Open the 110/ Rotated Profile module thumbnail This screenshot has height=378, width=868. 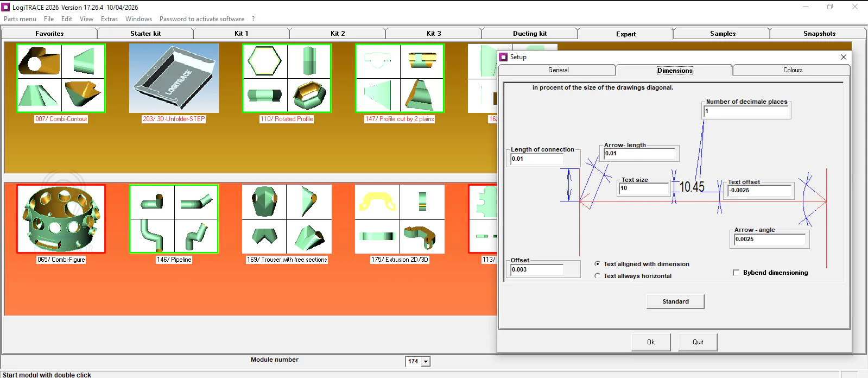click(287, 78)
